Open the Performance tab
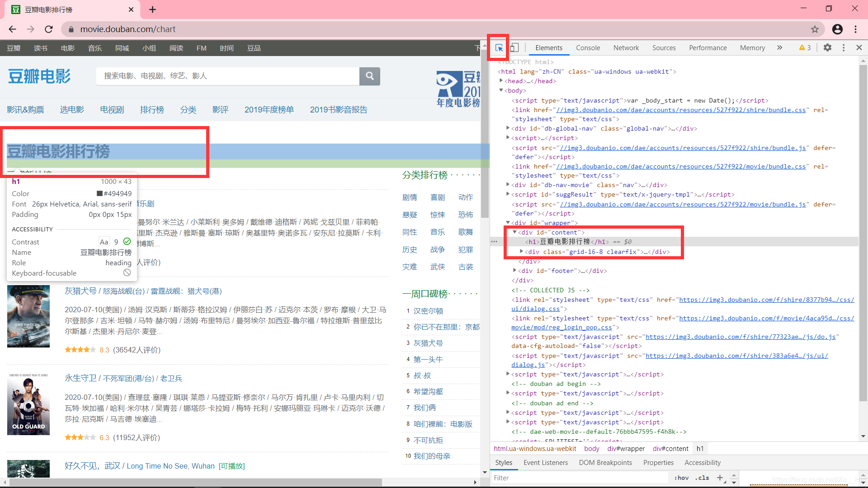The height and width of the screenshot is (488, 868). pyautogui.click(x=708, y=47)
